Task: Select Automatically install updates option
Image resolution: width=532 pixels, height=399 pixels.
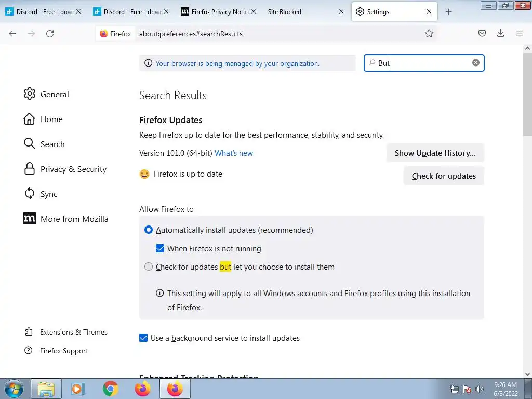Action: [x=148, y=230]
